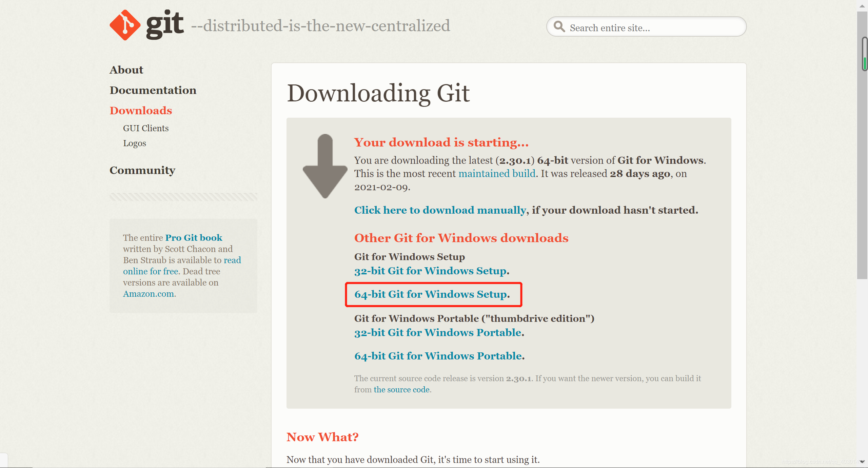
Task: Click the search magnifier icon
Action: click(557, 27)
